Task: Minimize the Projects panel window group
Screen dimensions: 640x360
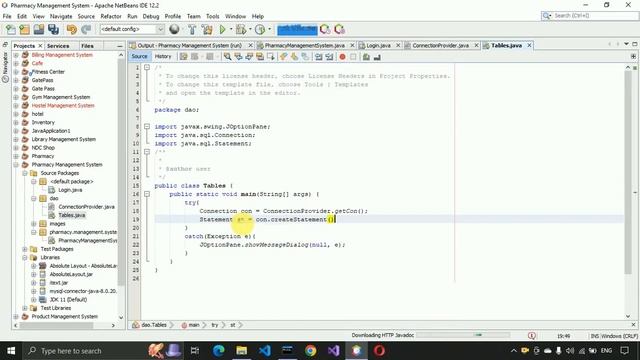Action: pos(120,46)
